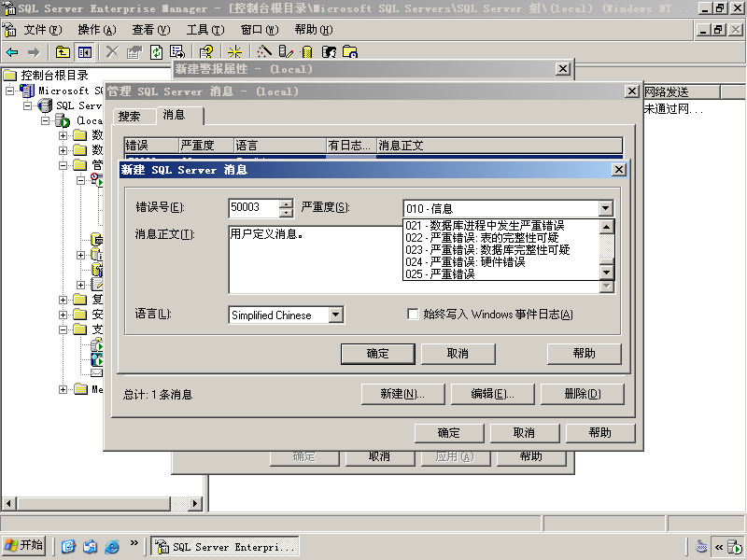Screen dimensions: 747x560
Task: Expand quick launch overflow chevron
Action: click(134, 543)
